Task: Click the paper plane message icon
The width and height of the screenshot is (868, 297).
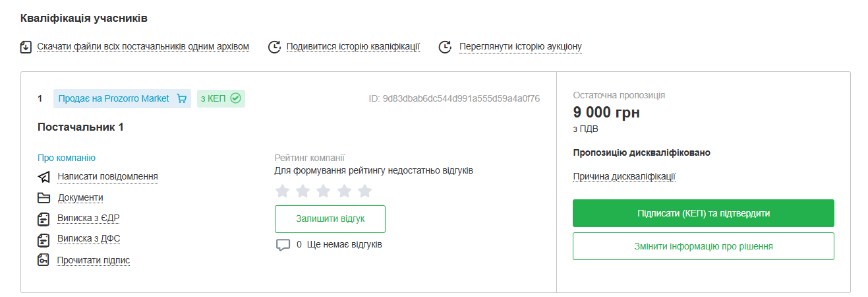Action: [44, 177]
